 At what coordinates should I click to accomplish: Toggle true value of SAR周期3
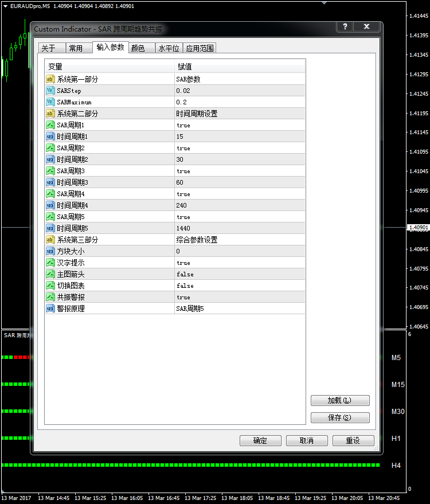pyautogui.click(x=240, y=171)
